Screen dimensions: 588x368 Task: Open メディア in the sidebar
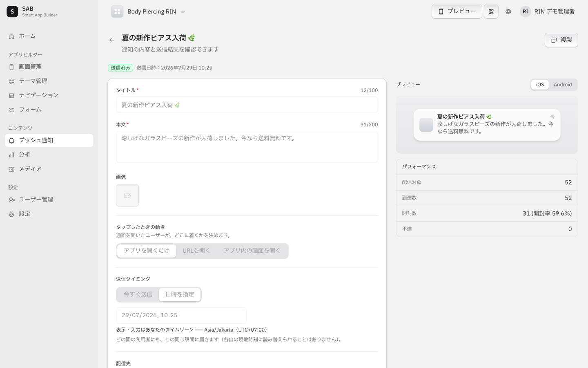(x=49, y=169)
